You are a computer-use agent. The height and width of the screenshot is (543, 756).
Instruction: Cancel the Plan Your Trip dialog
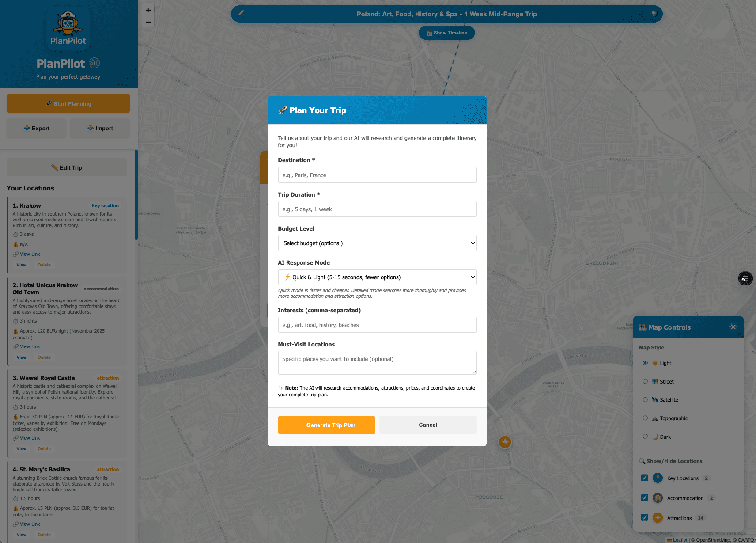[427, 425]
